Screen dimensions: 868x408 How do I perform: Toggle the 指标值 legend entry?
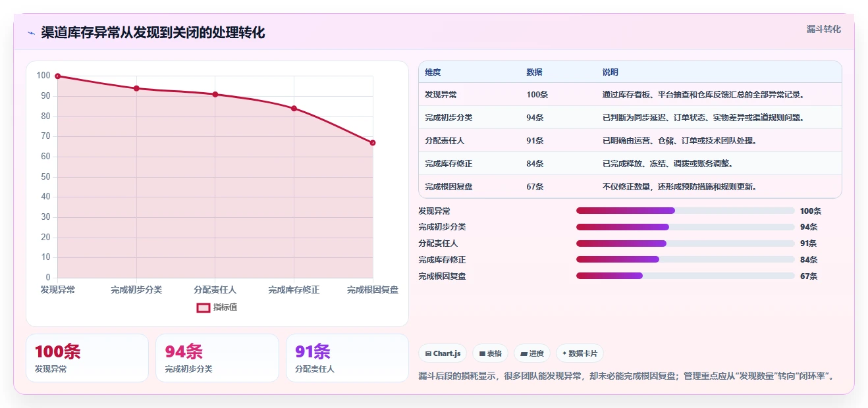[x=217, y=307]
